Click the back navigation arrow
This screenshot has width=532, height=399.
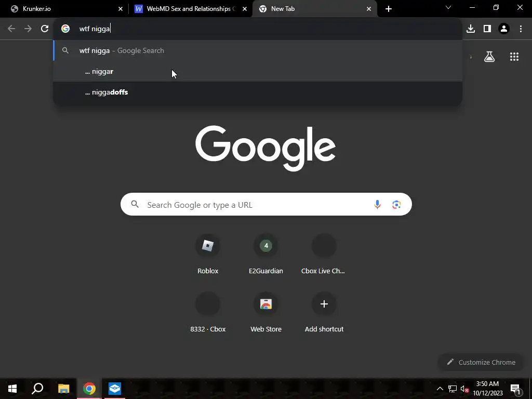11,29
